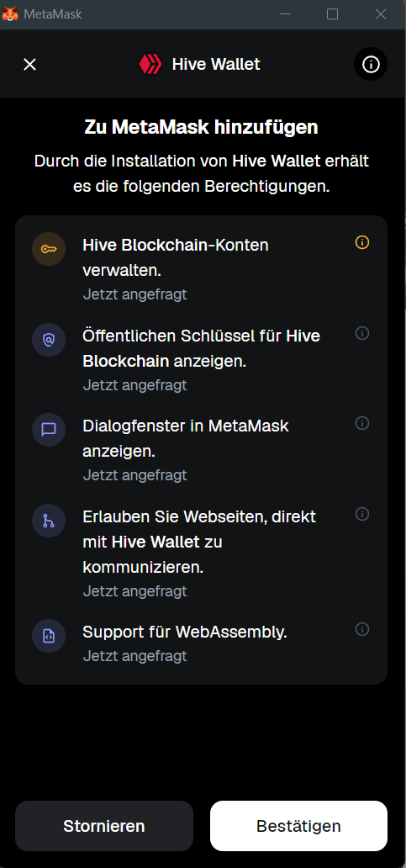Open orange info icon for Hive Blockchain-Konten

pyautogui.click(x=362, y=242)
